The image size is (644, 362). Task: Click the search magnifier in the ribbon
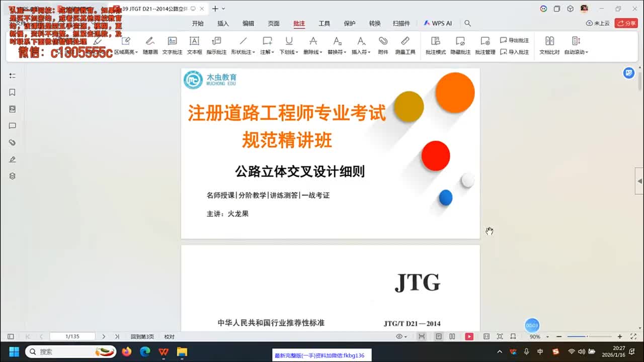pyautogui.click(x=467, y=23)
